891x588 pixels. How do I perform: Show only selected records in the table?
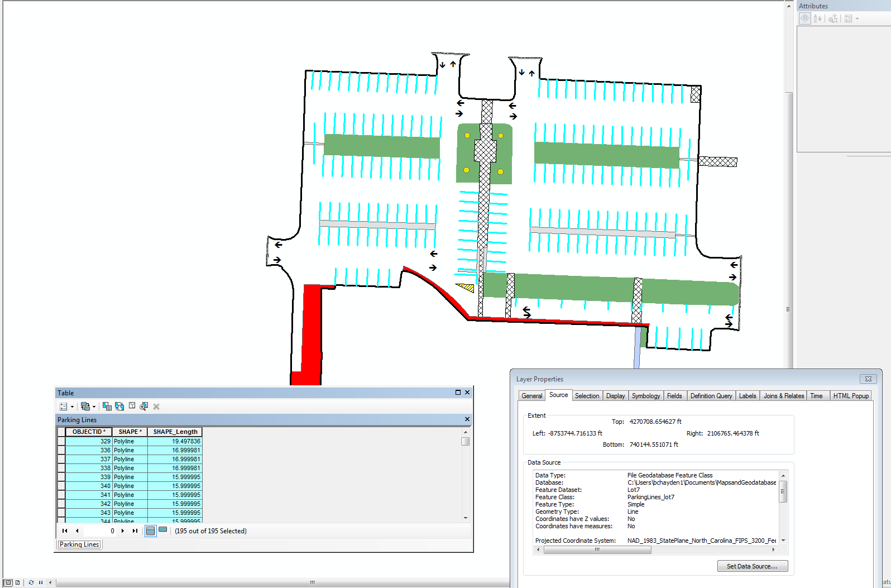[x=163, y=530]
